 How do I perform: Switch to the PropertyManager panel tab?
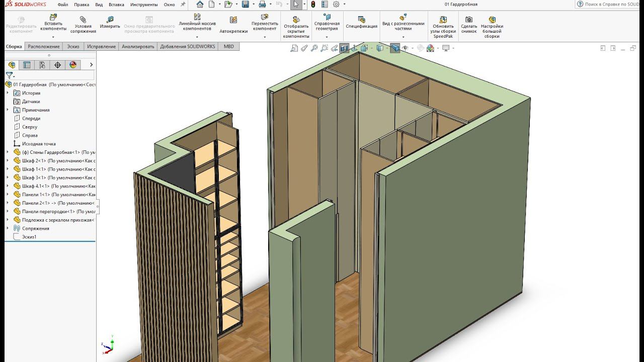[27, 65]
